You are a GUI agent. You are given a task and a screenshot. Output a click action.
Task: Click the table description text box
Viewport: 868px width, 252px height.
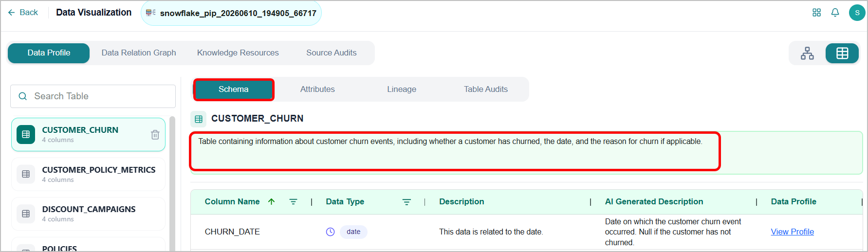point(526,153)
